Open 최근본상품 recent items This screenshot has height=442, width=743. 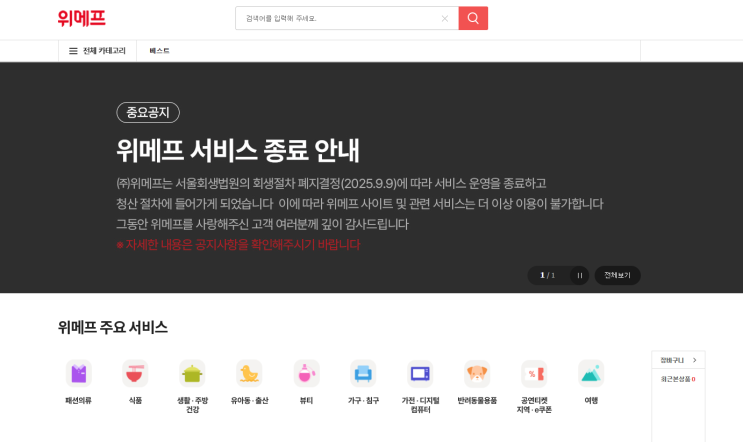[678, 379]
